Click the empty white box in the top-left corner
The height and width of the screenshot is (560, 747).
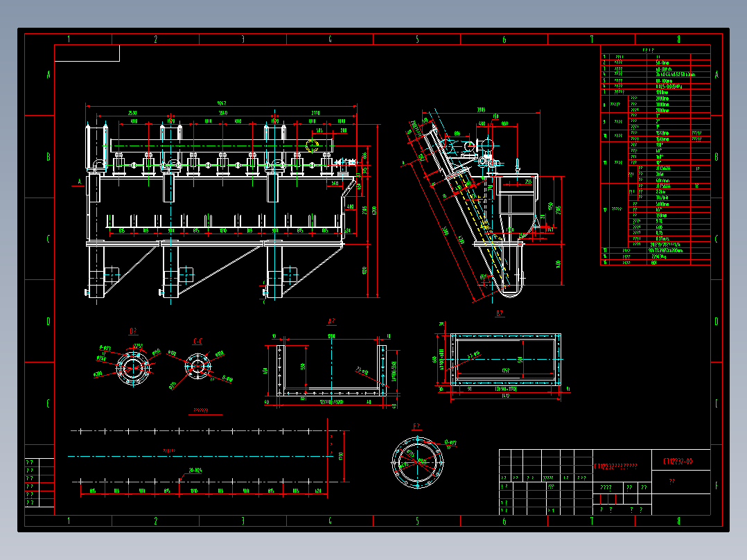click(x=87, y=53)
